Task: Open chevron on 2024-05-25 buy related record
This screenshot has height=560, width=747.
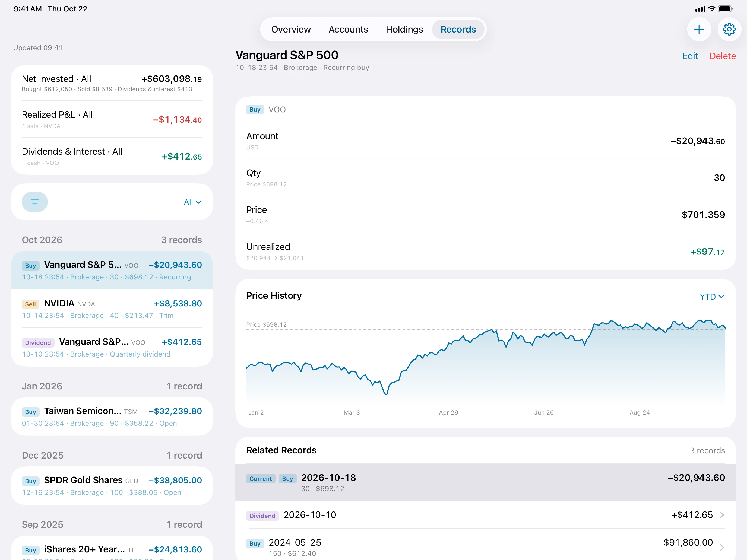Action: pos(722,547)
